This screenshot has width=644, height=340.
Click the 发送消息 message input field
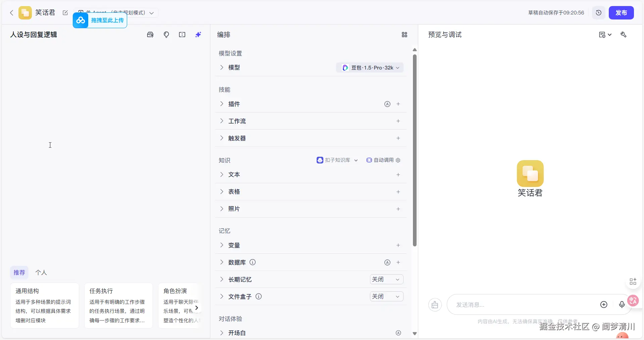coord(523,305)
